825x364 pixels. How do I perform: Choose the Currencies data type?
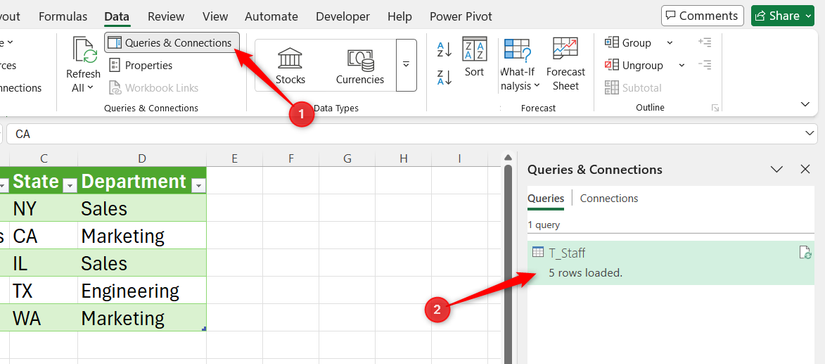point(360,66)
